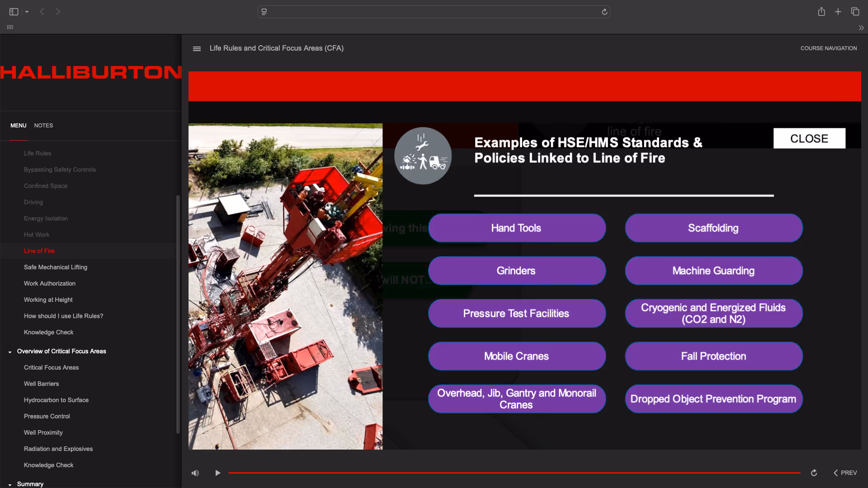868x488 pixels.
Task: Click the replay icon next to PREV
Action: coord(814,473)
